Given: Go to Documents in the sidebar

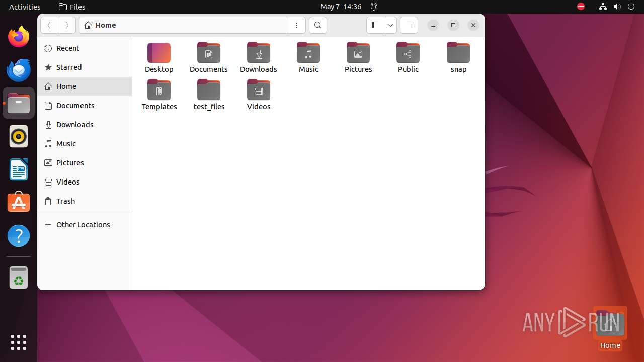Looking at the screenshot, I should [85, 106].
